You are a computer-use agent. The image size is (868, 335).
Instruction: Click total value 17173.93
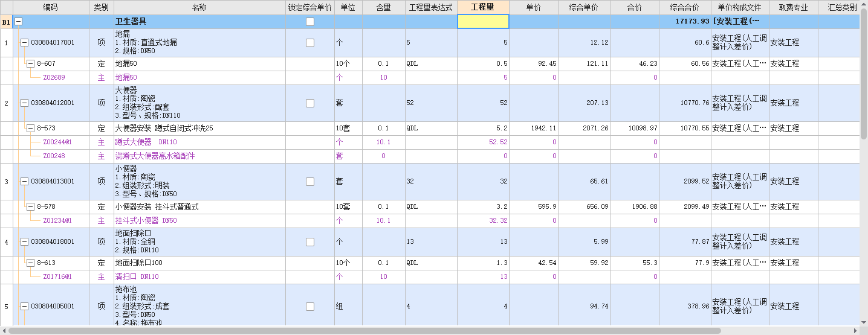click(x=692, y=22)
